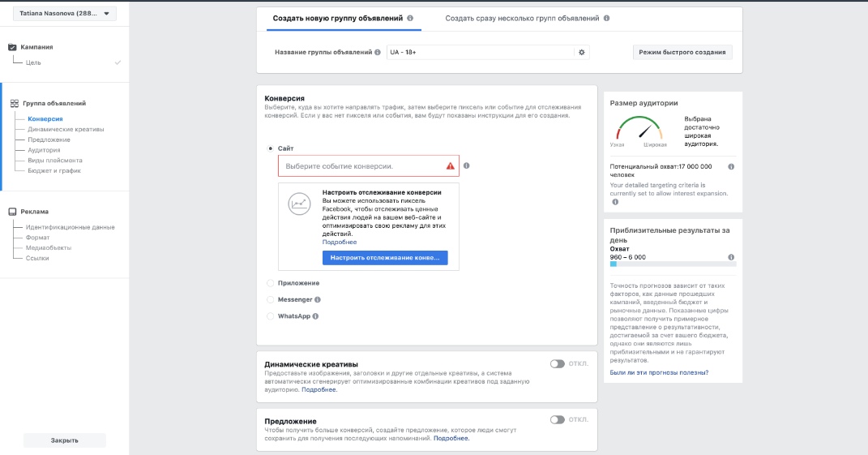Open the gear settings beside ad set name
This screenshot has width=868, height=455.
click(x=582, y=52)
